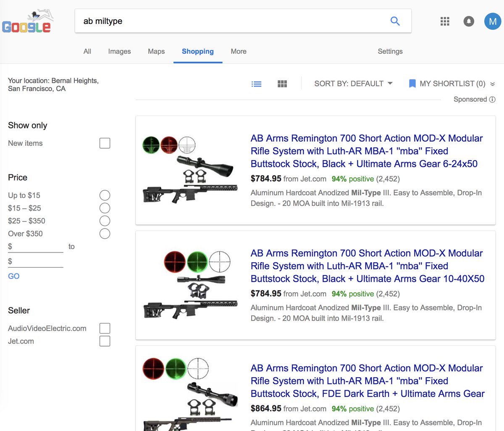Open the Google apps grid
Image resolution: width=504 pixels, height=431 pixels.
(445, 21)
